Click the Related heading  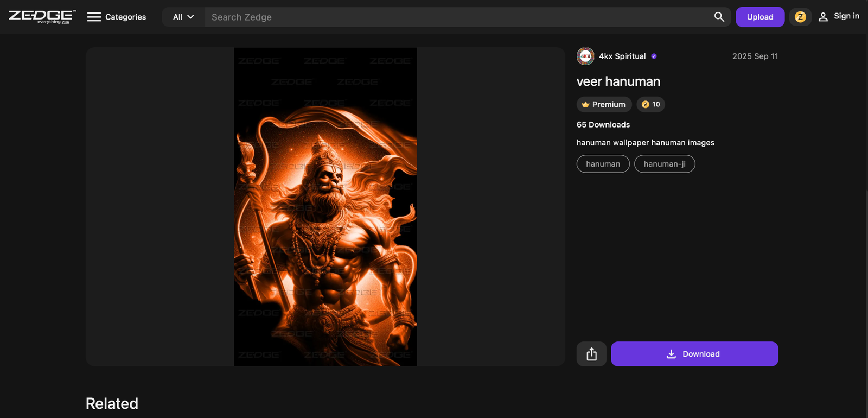point(112,403)
